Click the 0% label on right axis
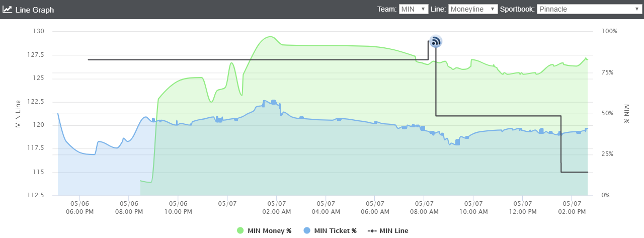644x238 pixels. [x=606, y=195]
